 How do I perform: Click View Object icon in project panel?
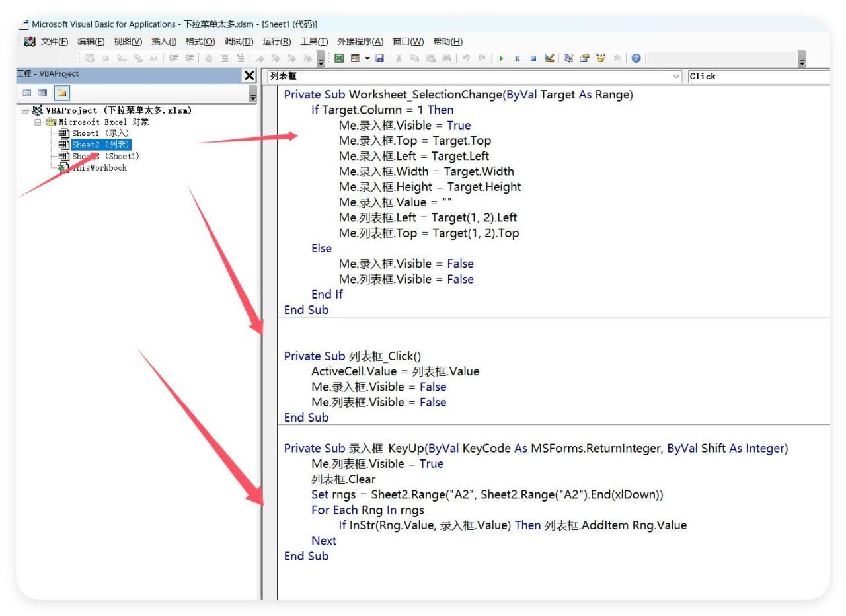[42, 94]
